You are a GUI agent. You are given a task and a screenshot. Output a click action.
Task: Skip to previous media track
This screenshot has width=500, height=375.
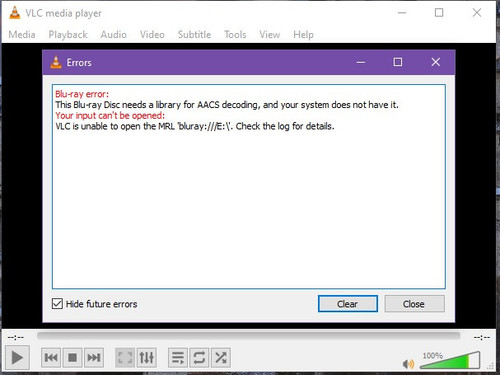click(x=51, y=358)
